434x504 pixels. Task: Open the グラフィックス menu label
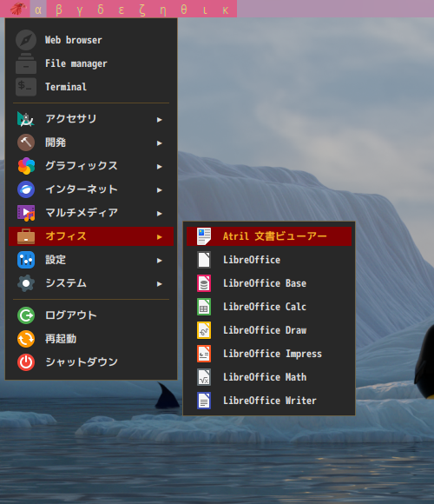(x=82, y=166)
